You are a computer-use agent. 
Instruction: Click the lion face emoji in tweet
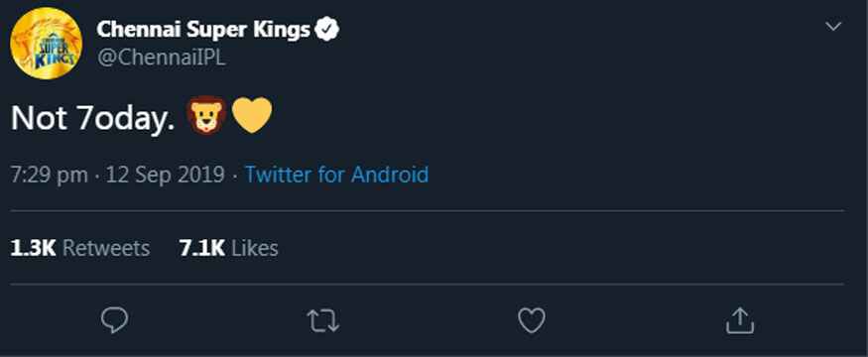[207, 115]
